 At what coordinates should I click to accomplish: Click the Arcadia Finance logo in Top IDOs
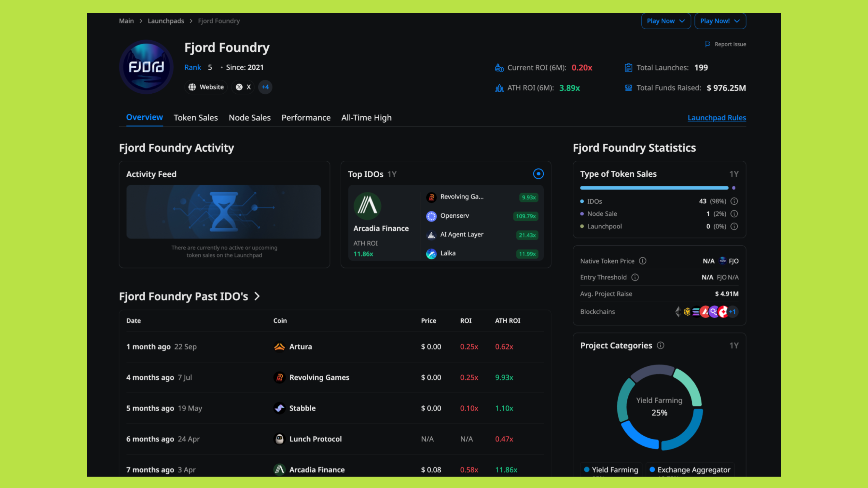(367, 205)
